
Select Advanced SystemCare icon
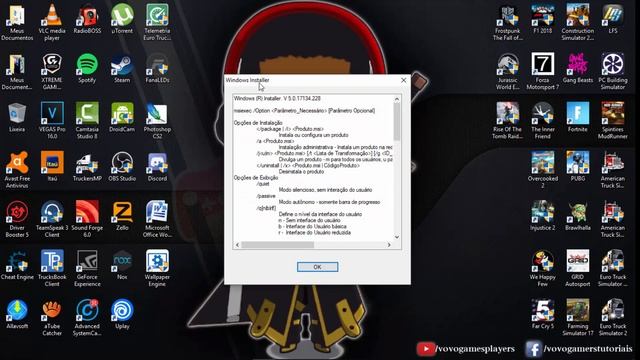[x=87, y=318]
